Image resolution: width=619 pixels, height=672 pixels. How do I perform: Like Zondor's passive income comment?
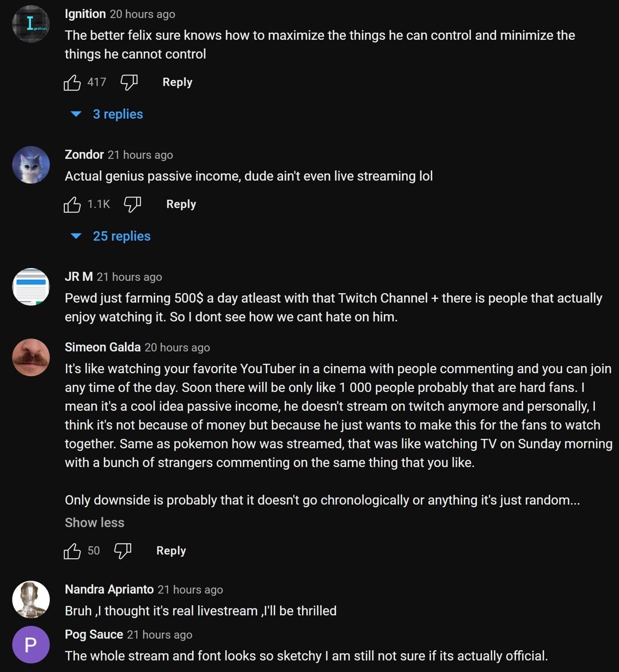pyautogui.click(x=72, y=205)
